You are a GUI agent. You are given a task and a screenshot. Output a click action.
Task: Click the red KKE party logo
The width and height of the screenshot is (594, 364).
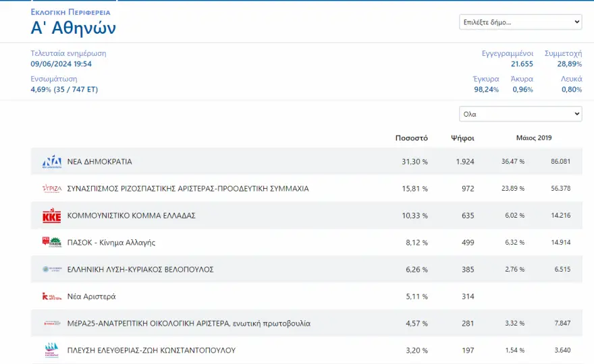coord(52,216)
